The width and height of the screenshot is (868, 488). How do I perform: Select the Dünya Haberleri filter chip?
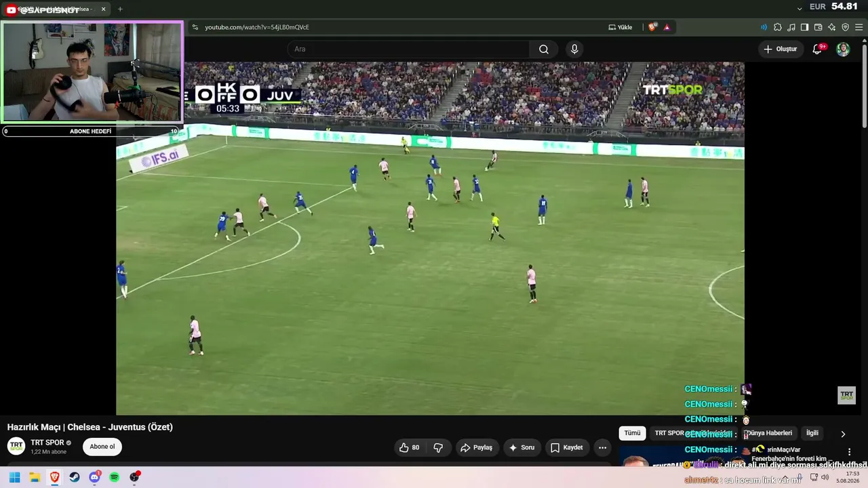pyautogui.click(x=768, y=433)
